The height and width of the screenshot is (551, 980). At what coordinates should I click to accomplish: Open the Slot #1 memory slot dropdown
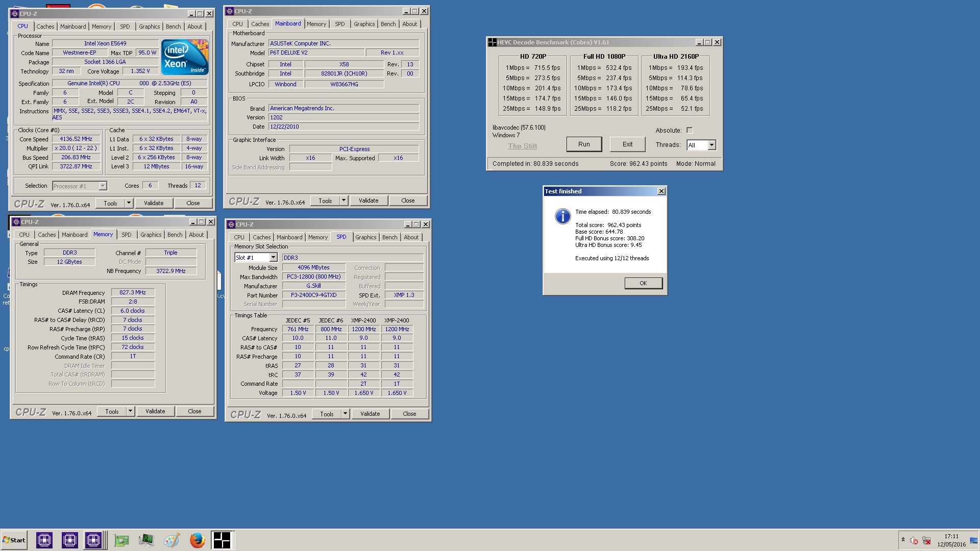[x=273, y=258]
